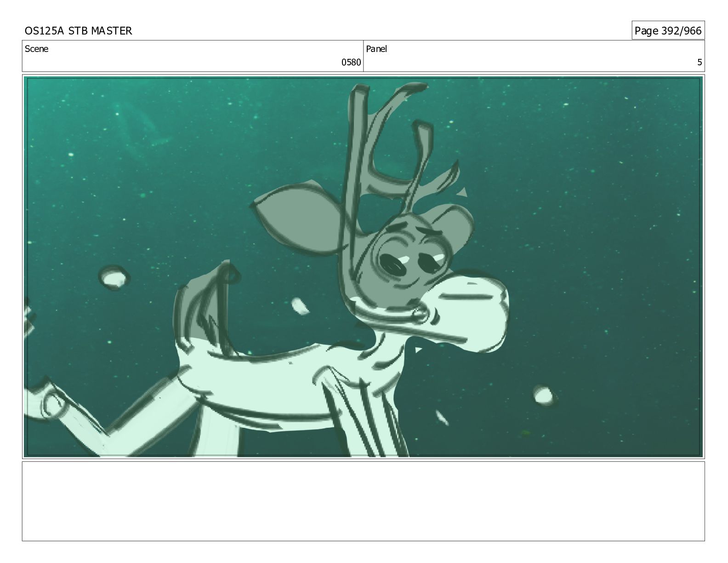Click the 'Panel' label
Image resolution: width=728 pixels, height=563 pixels.
(376, 49)
